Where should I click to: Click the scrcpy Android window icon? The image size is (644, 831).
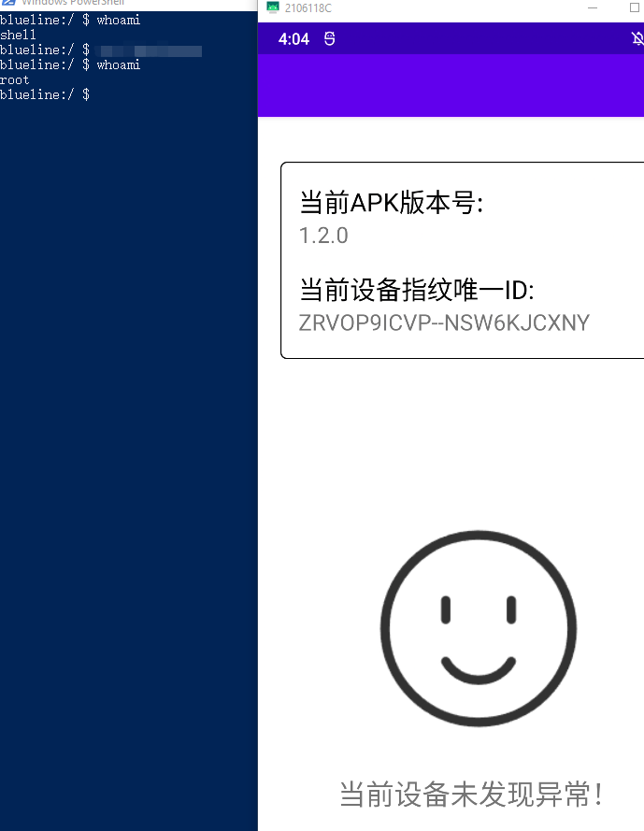pyautogui.click(x=272, y=7)
